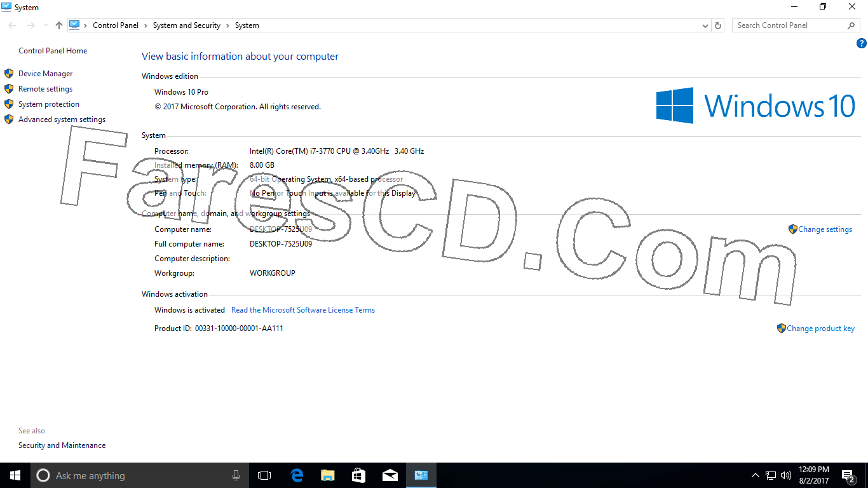868x488 pixels.
Task: Refresh the System page
Action: 718,25
